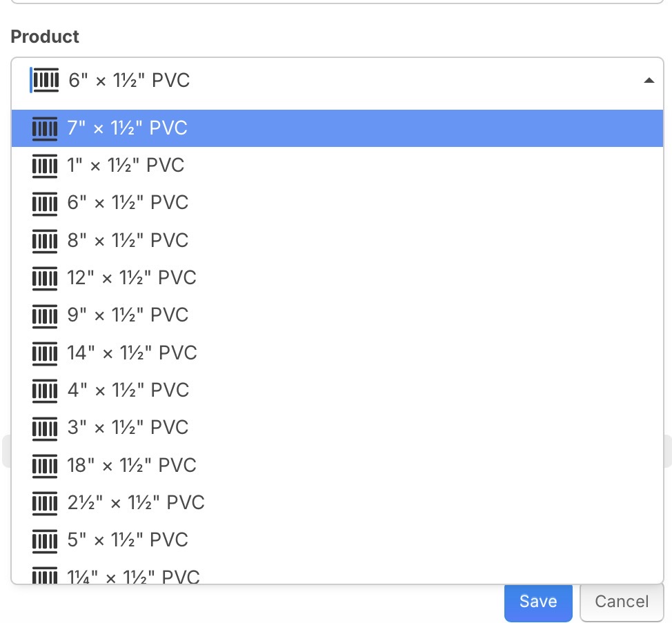
Task: Click the icon next to 8" × 1½" PVC
Action: pos(45,241)
